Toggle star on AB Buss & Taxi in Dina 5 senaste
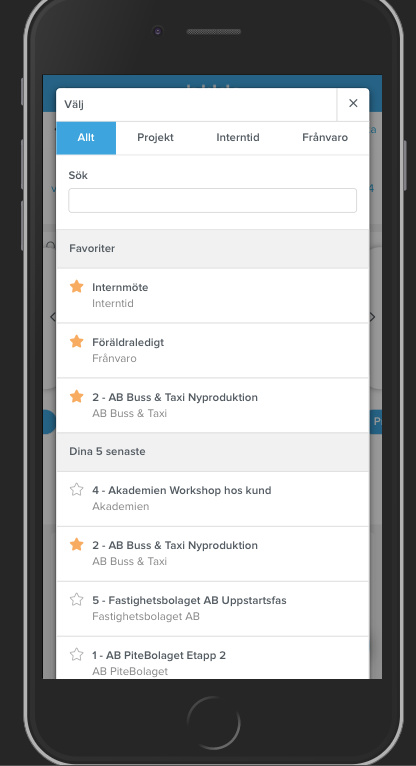416x766 pixels. tap(76, 544)
